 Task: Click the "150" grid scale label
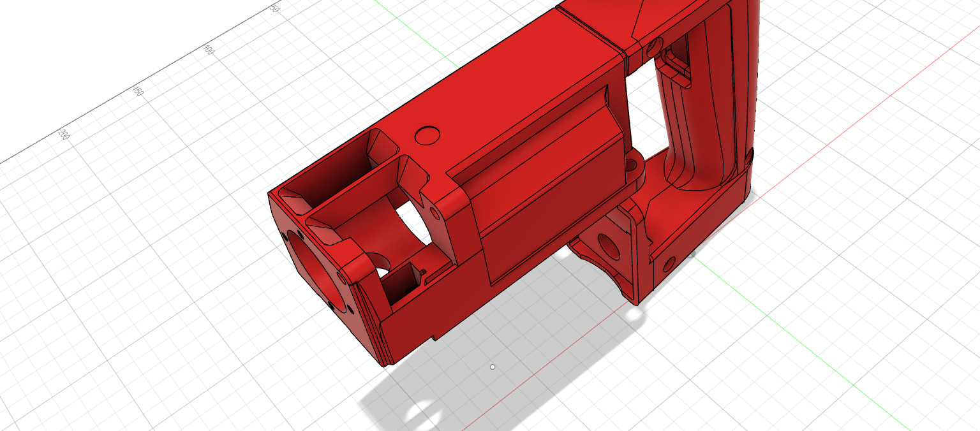(137, 91)
